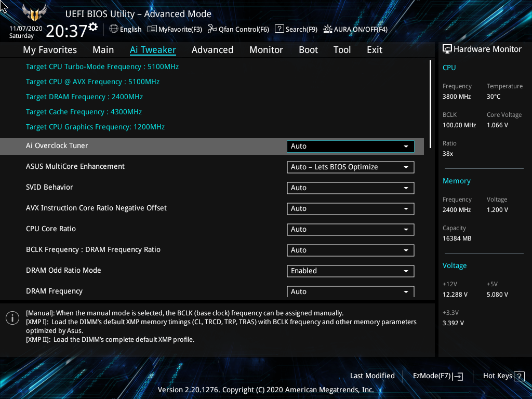Click Last Modified button
Image resolution: width=532 pixels, height=399 pixels.
[x=372, y=376]
